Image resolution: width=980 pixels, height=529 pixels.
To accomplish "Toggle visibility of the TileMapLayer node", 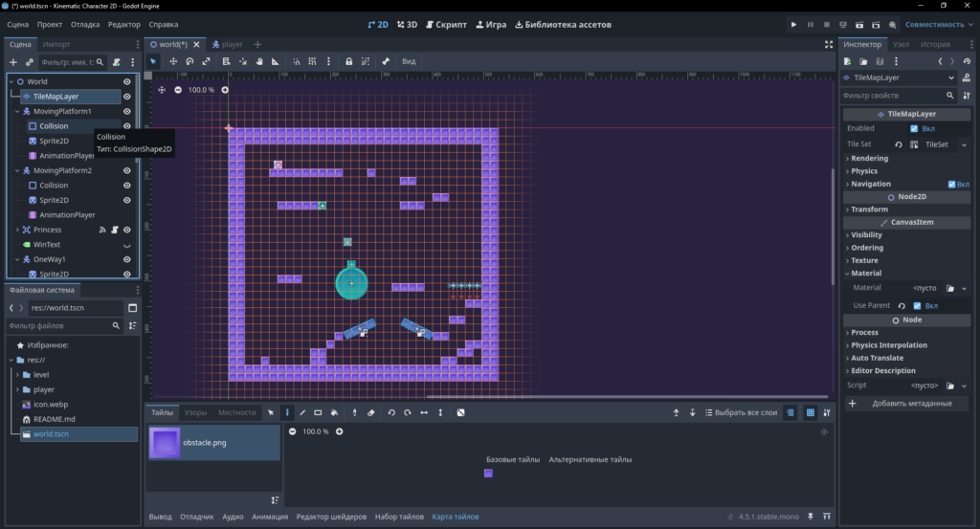I will click(127, 97).
